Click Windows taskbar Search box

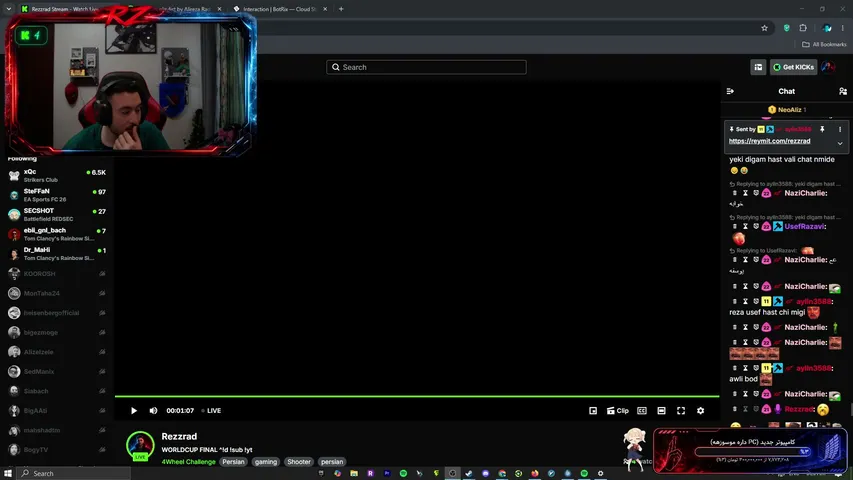click(73, 473)
